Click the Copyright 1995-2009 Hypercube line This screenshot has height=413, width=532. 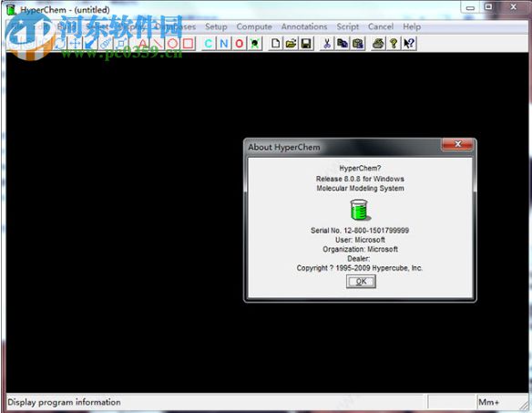click(x=360, y=268)
